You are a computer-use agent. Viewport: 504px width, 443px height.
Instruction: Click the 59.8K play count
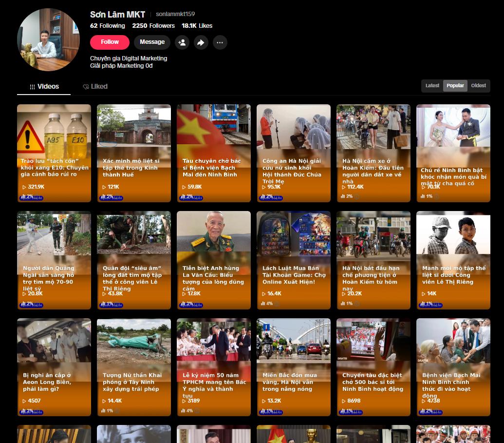(x=192, y=187)
